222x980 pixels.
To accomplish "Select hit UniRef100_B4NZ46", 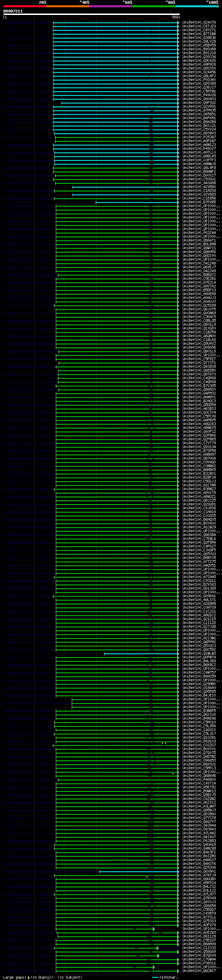I will (x=199, y=718).
